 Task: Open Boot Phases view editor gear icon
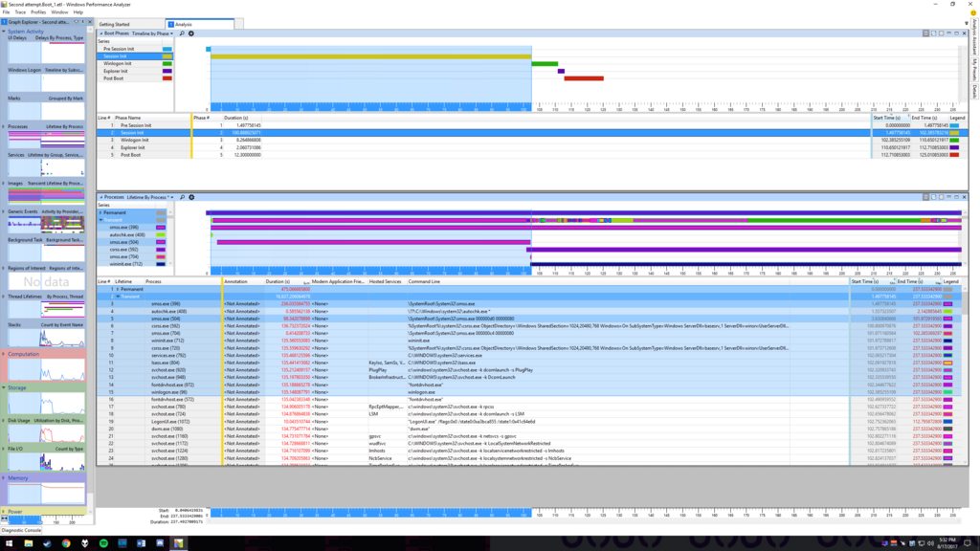click(191, 33)
